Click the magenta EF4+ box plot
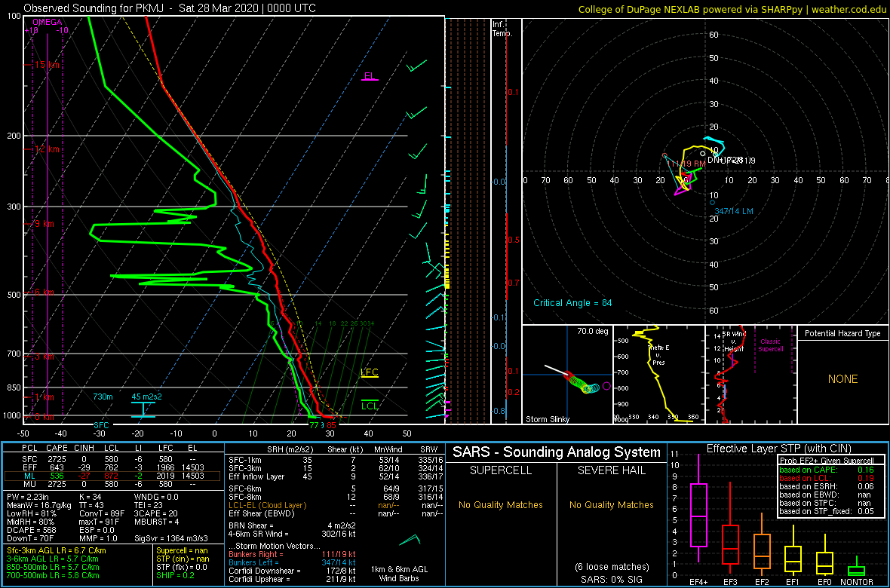Image resolution: width=890 pixels, height=588 pixels. tap(698, 508)
